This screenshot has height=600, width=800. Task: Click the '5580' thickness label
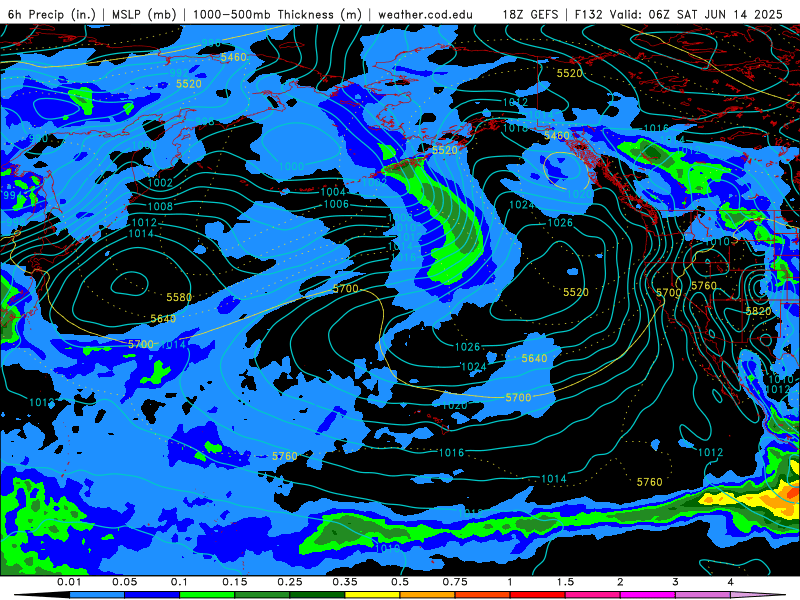pos(179,297)
